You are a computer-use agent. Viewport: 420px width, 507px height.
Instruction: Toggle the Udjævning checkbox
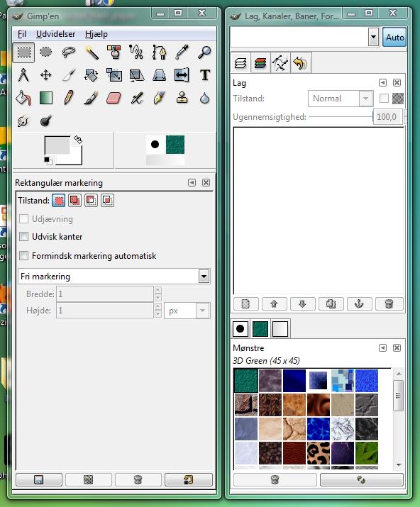coord(23,219)
